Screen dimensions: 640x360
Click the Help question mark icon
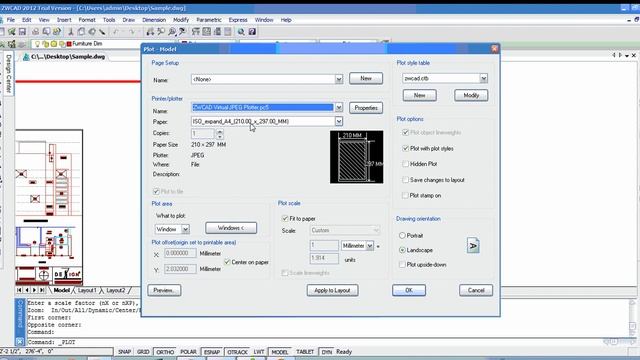click(x=252, y=31)
